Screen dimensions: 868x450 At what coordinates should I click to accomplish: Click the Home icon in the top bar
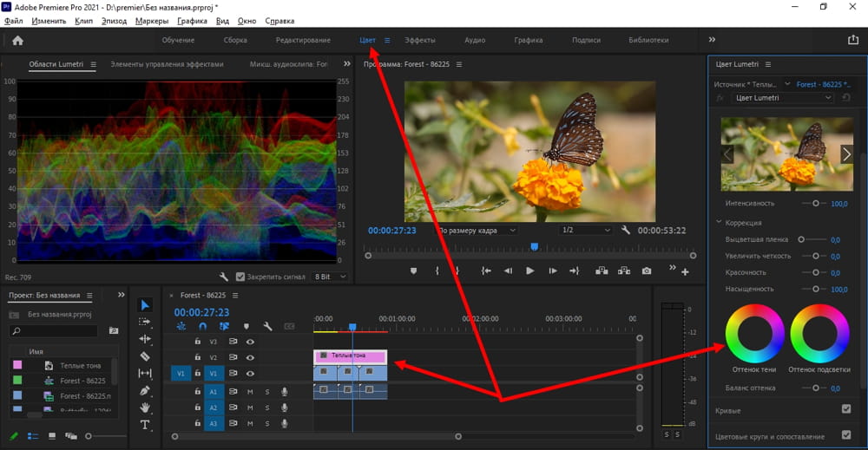17,40
